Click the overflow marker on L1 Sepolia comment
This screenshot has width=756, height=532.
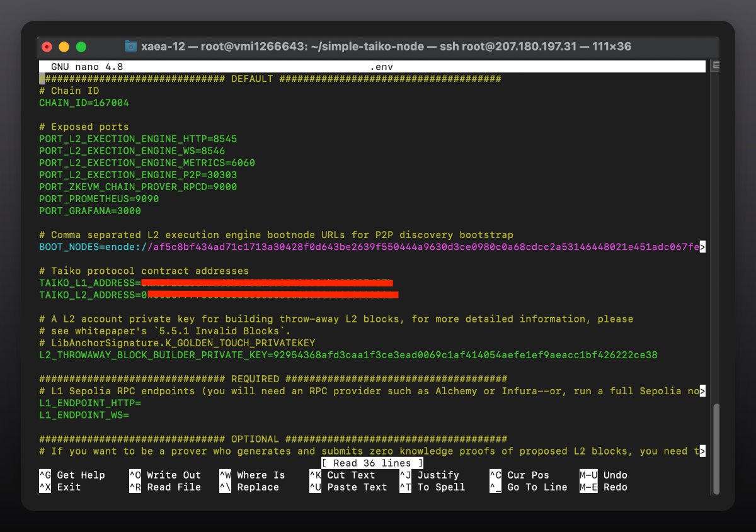point(702,391)
